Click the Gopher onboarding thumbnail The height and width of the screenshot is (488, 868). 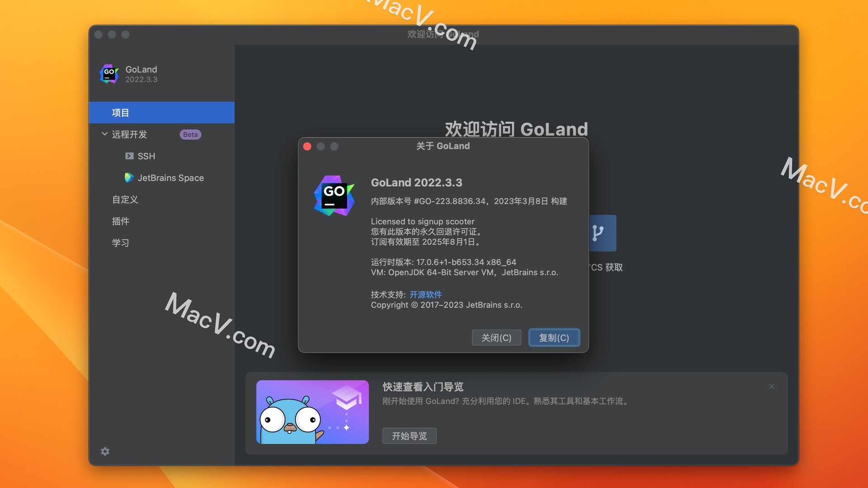312,412
